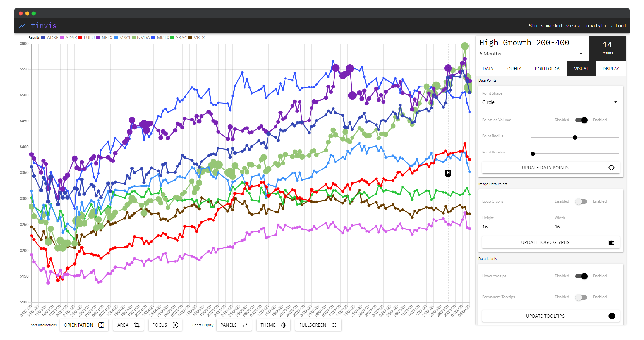Click the 14 Results counter box
Viewport: 644px width, 340px height.
tap(607, 48)
